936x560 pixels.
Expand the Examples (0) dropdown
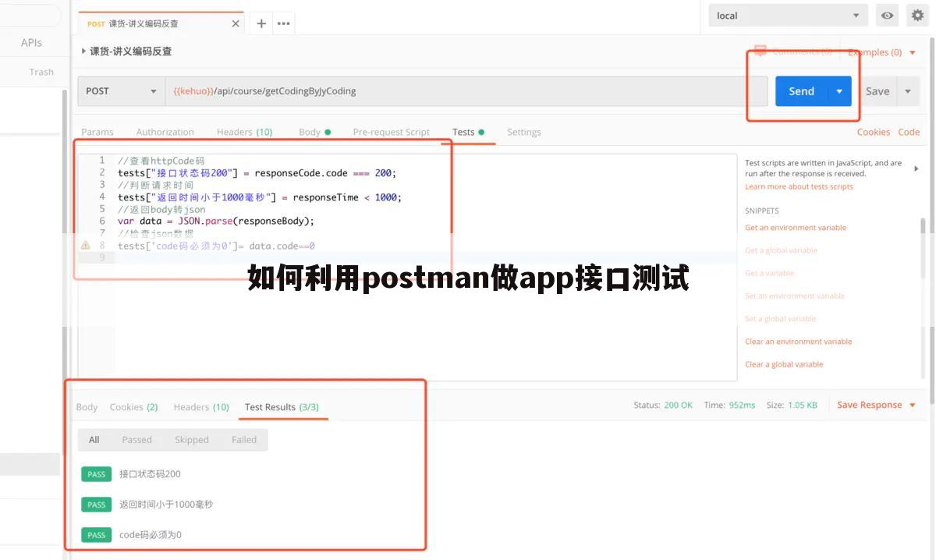click(881, 52)
